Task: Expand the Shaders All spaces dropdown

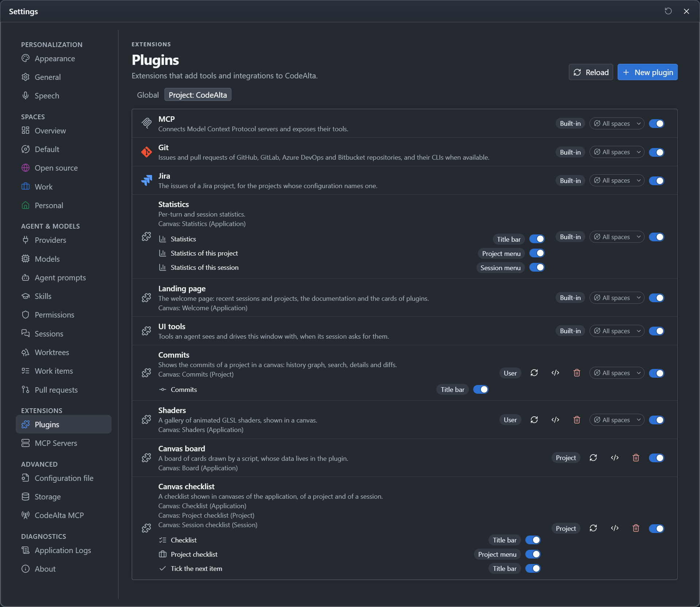Action: [617, 420]
